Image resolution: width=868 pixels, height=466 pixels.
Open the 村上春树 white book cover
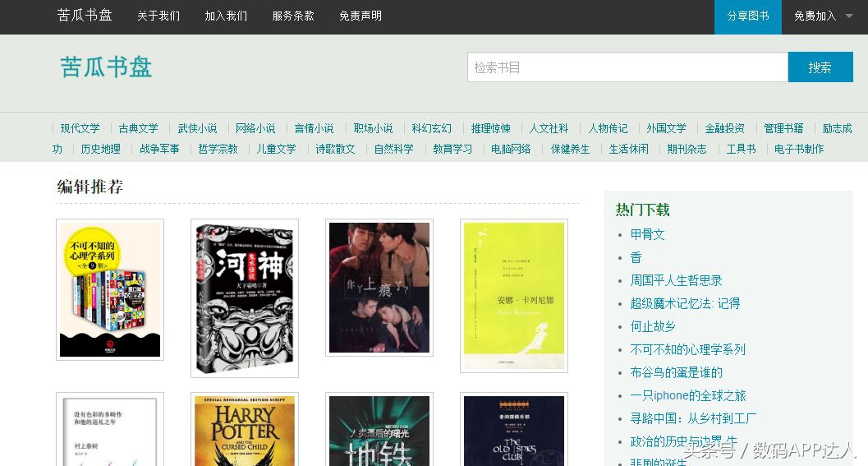110,430
